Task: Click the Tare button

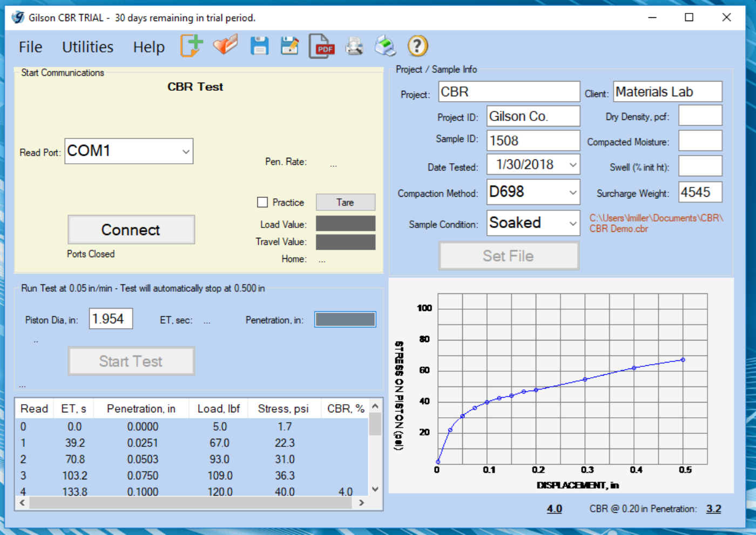Action: tap(346, 202)
